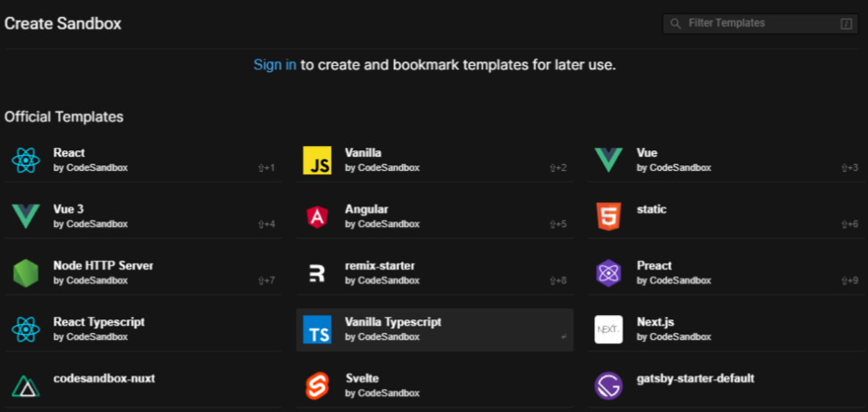Click the purple Gatsby logo icon

[608, 386]
